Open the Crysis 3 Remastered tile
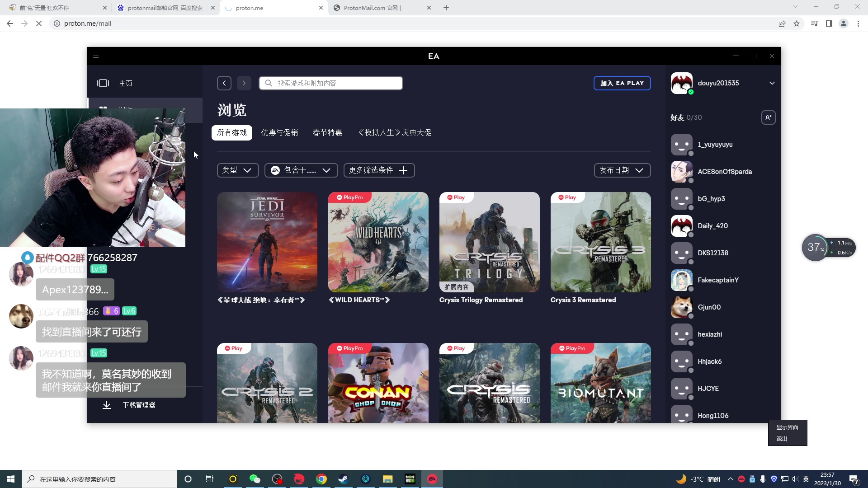The width and height of the screenshot is (868, 488). [601, 242]
